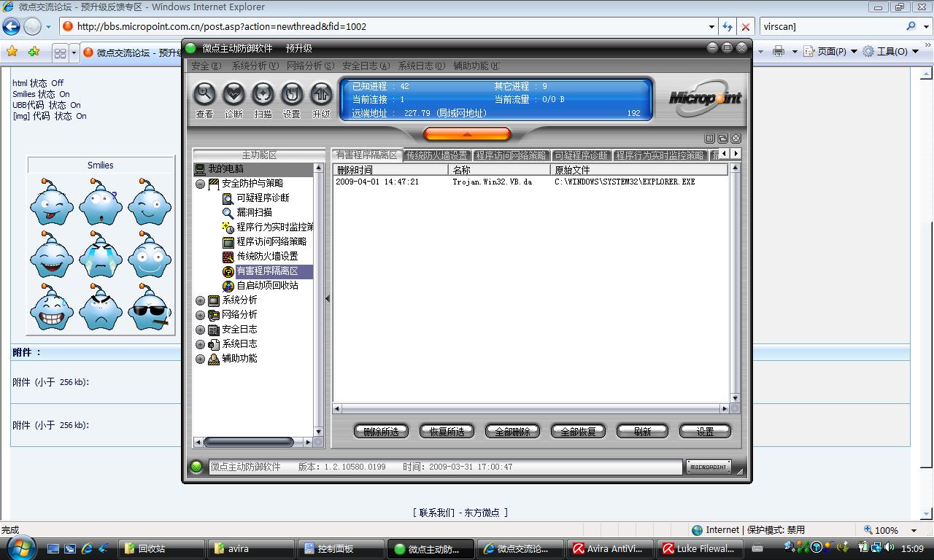
Task: Click the orange collapse panel button
Action: pos(467,134)
